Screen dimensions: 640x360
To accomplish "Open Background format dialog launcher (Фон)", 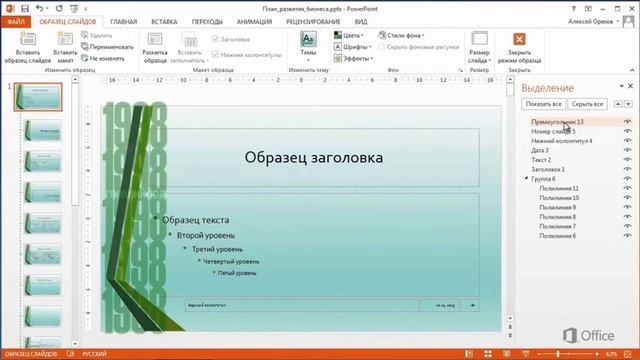I will (461, 70).
